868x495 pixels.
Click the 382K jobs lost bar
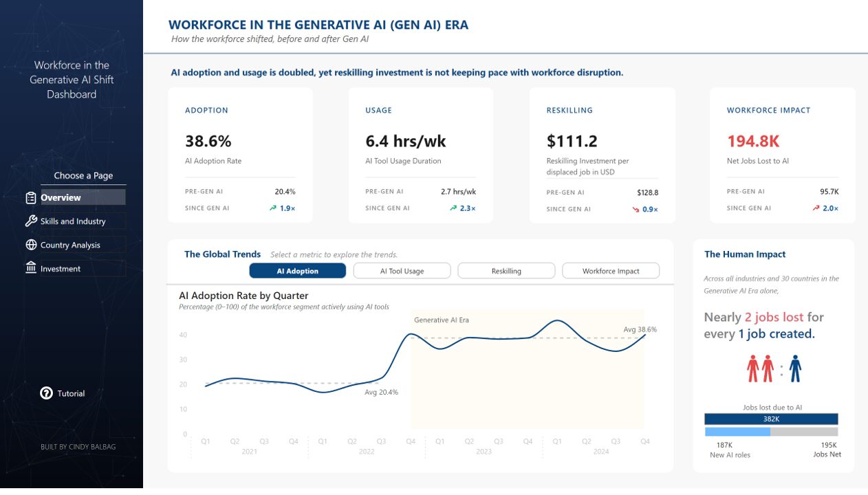click(771, 419)
